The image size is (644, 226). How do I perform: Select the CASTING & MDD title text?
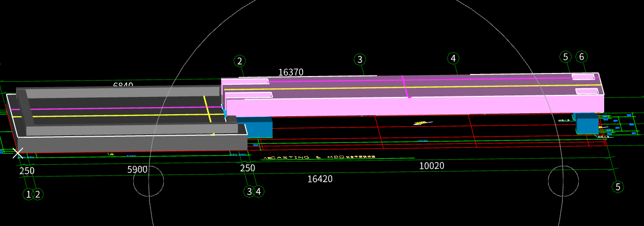click(319, 158)
